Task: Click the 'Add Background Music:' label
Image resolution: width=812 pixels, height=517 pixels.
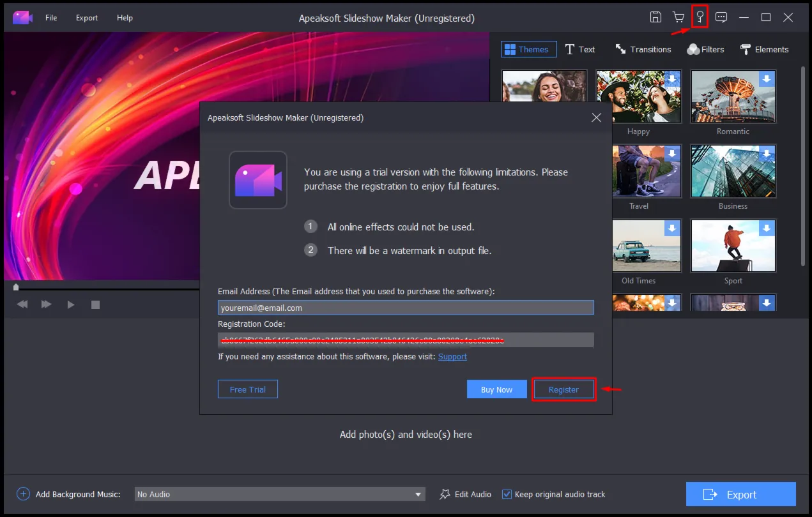Action: [78, 494]
